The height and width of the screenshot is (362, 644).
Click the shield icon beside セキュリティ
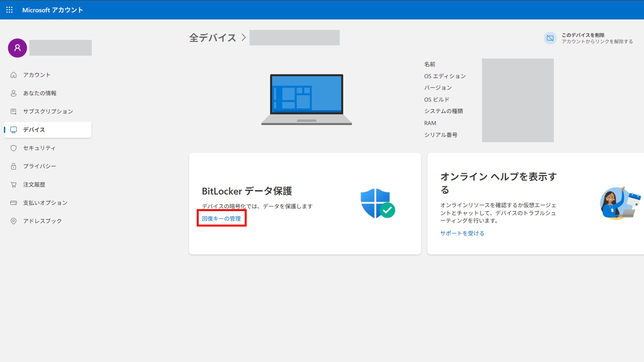click(x=14, y=148)
